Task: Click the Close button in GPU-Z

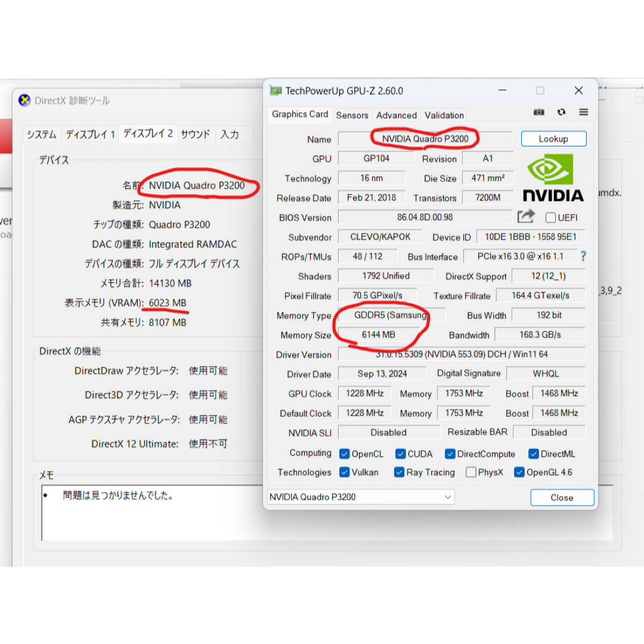Action: click(562, 497)
